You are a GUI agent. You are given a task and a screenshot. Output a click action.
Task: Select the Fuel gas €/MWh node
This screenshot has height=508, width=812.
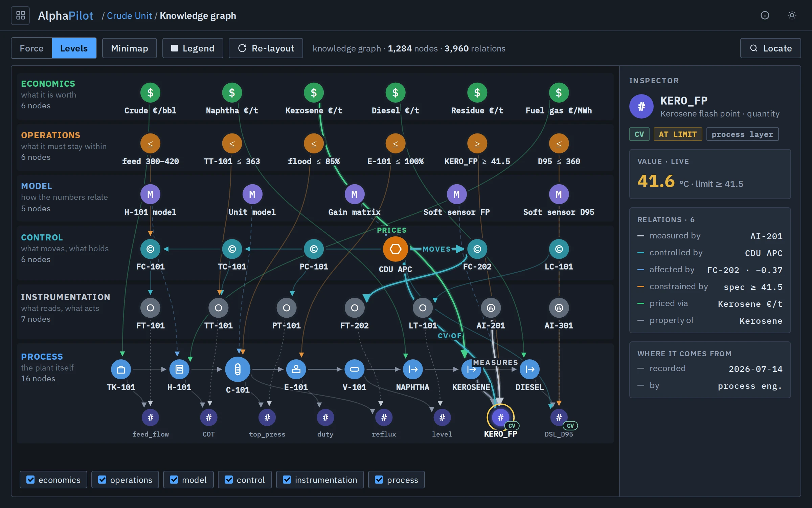pos(559,93)
